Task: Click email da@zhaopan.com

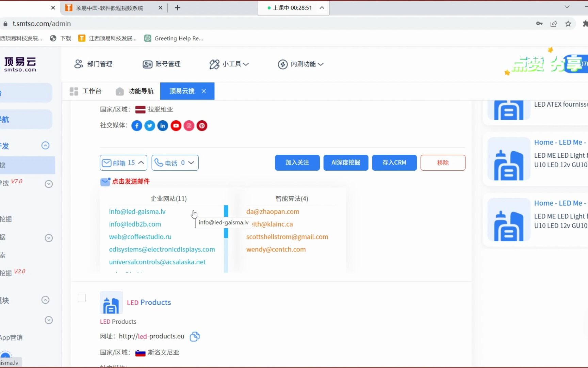Action: [x=273, y=212]
